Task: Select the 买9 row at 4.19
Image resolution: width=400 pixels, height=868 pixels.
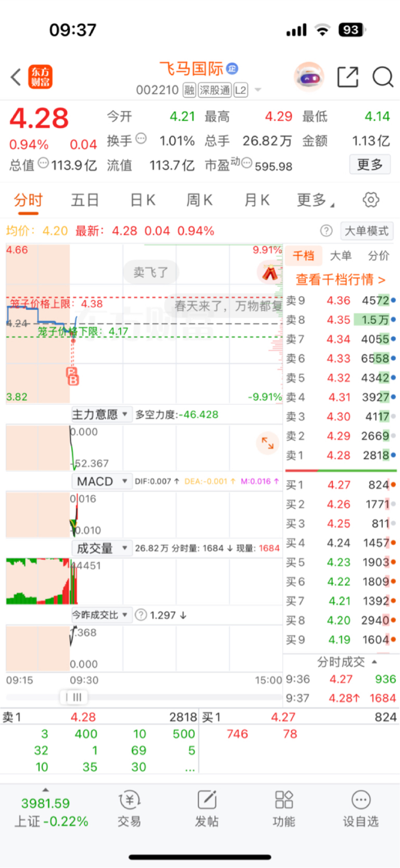Action: pos(341,640)
